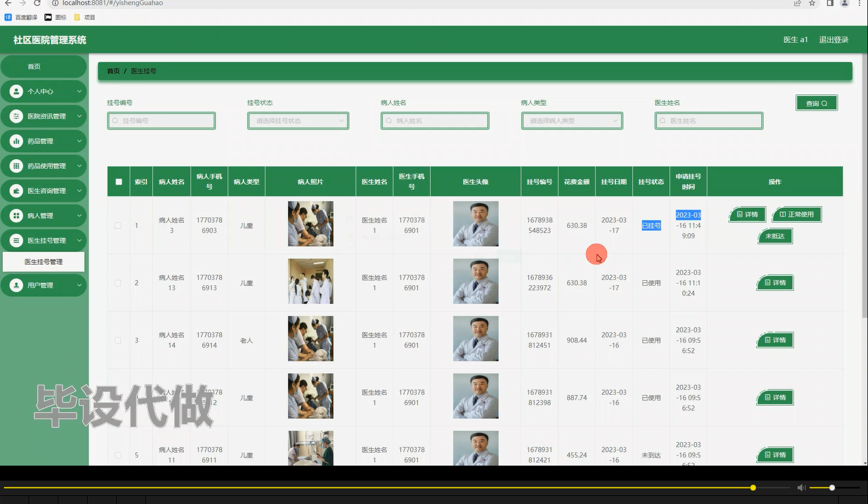Toggle the select-all checkbox in the table header
The width and height of the screenshot is (868, 504).
point(119,182)
